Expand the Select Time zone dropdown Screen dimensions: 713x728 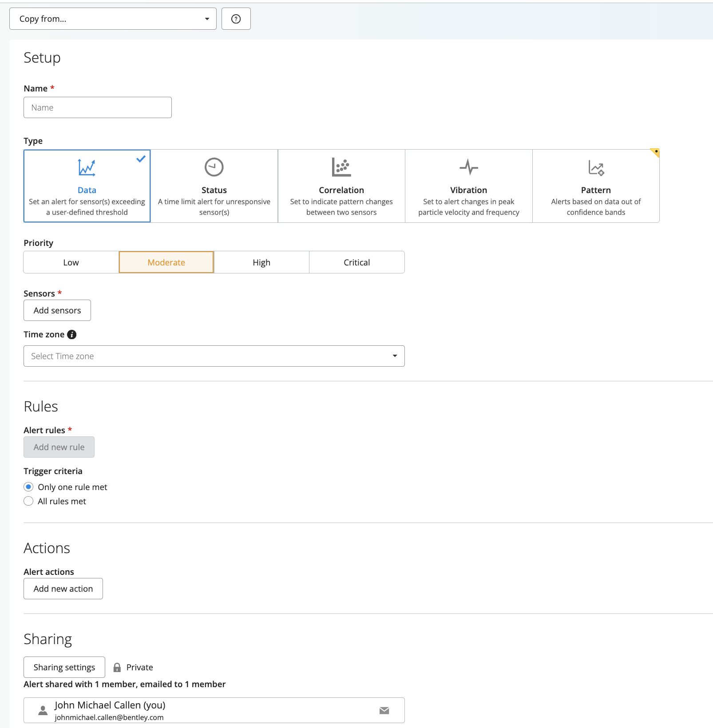click(x=214, y=356)
